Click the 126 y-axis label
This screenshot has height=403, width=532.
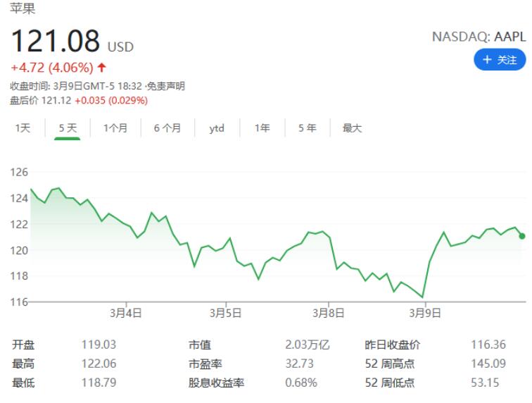tap(19, 173)
